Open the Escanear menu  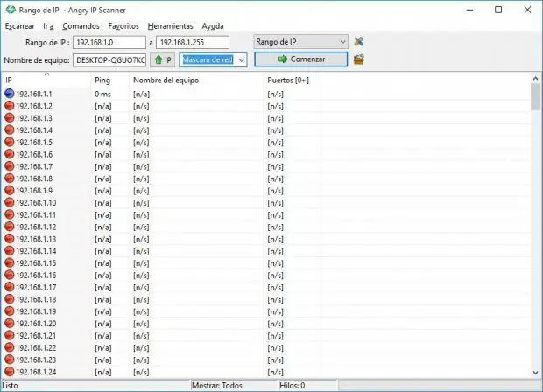pos(20,26)
